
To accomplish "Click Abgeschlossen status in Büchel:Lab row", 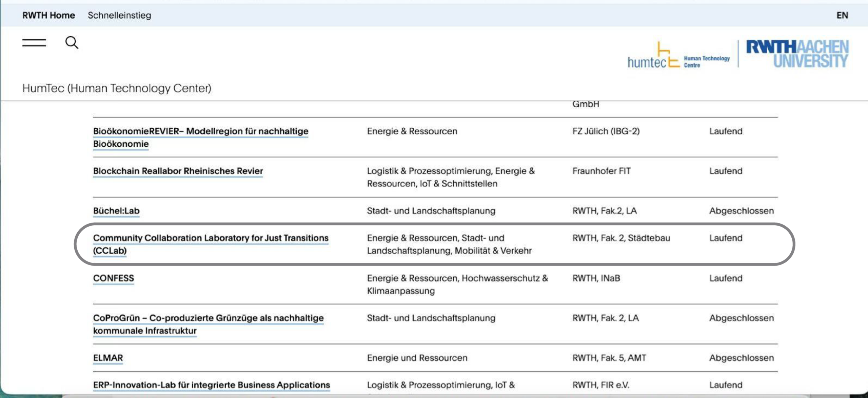I will [x=741, y=211].
